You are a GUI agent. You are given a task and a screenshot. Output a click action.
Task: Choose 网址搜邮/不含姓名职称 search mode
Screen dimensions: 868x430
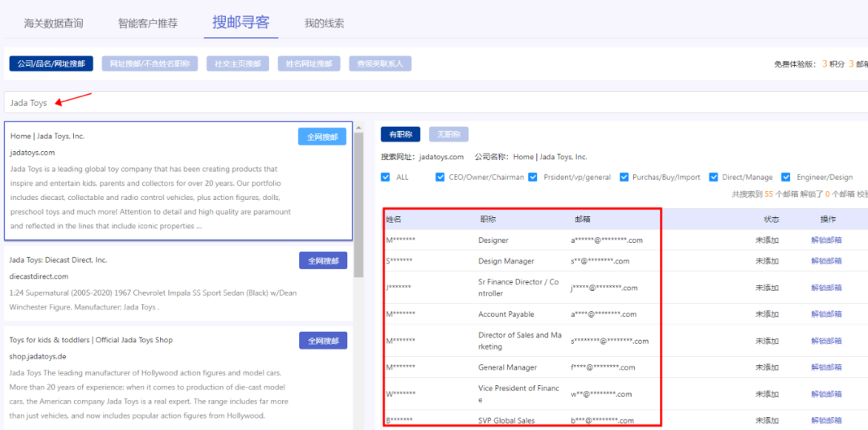(149, 63)
